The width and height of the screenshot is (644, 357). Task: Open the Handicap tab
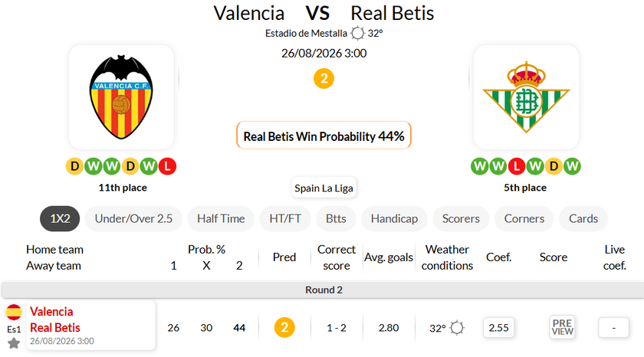(x=394, y=218)
